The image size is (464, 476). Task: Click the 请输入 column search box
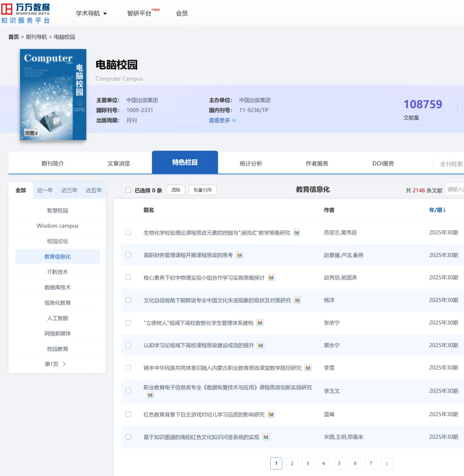pyautogui.click(x=455, y=189)
